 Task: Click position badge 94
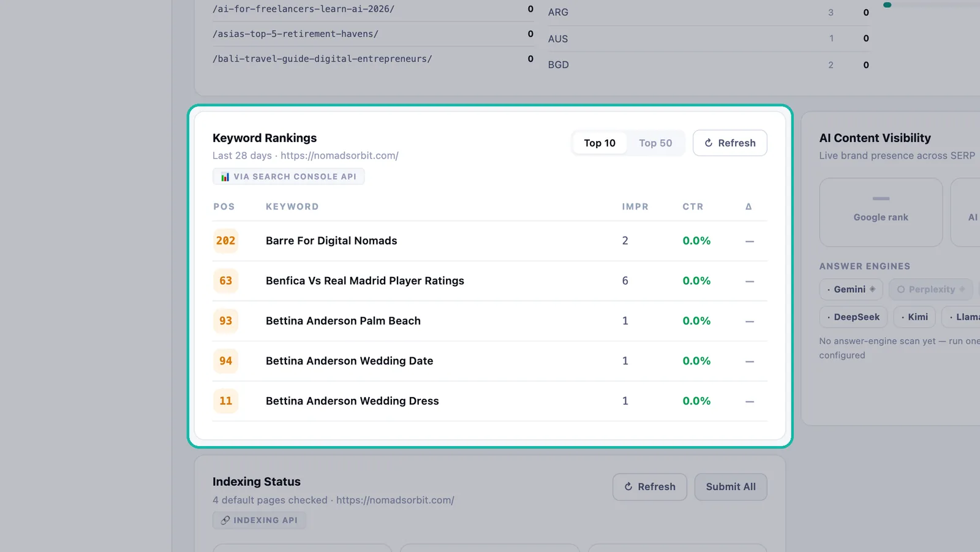point(225,361)
